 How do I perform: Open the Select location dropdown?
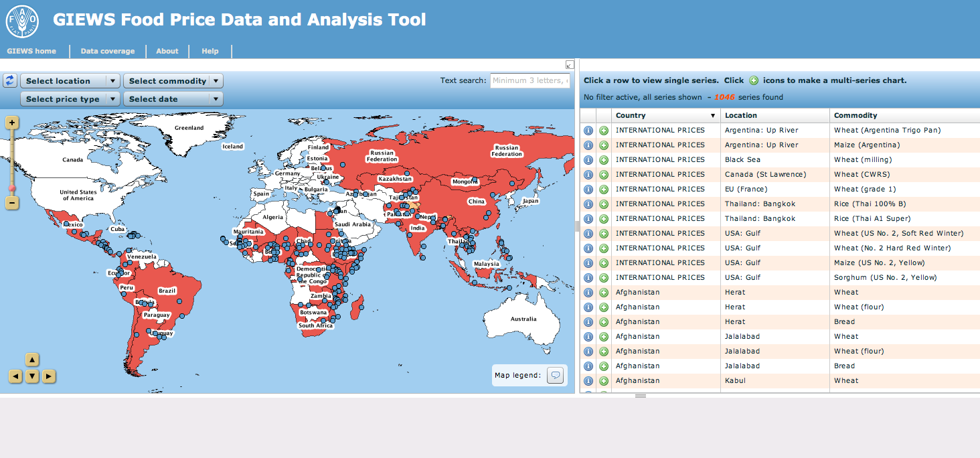70,81
